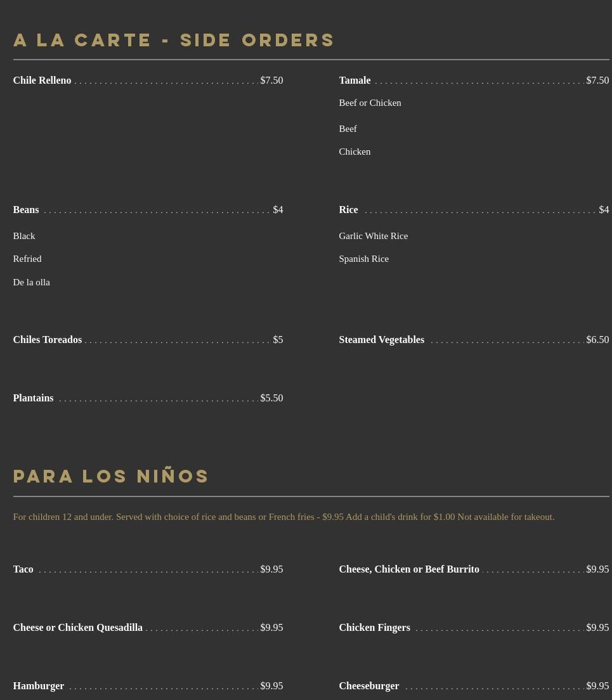Click the Rice side order title
Screen dimensions: 612x700
[348, 210]
